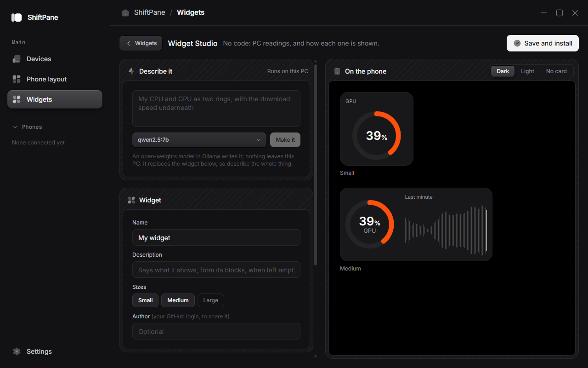Enable the Large size option

210,300
